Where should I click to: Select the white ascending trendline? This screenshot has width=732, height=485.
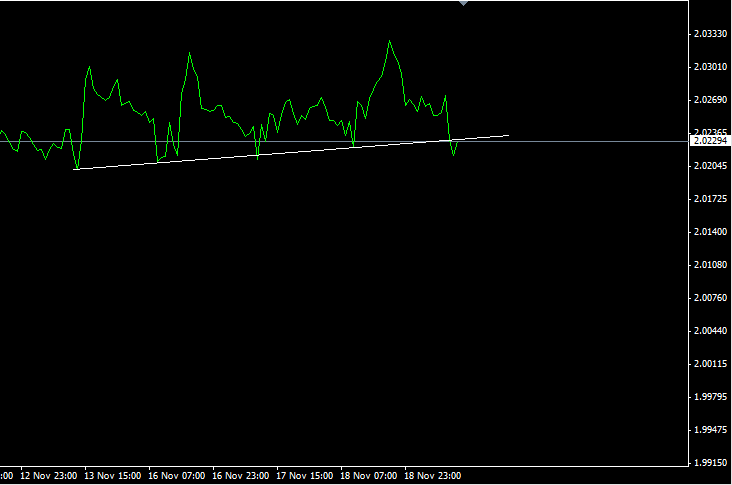click(x=291, y=153)
